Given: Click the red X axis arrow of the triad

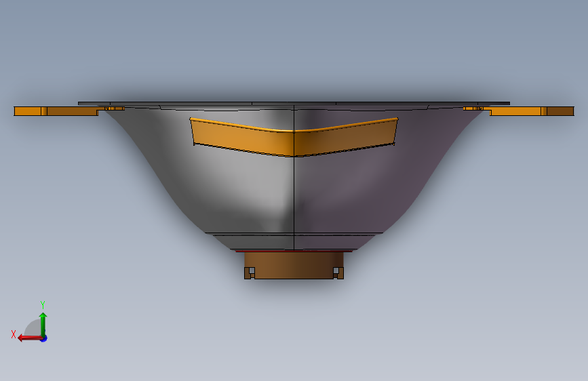Looking at the screenshot, I should click(x=30, y=338).
